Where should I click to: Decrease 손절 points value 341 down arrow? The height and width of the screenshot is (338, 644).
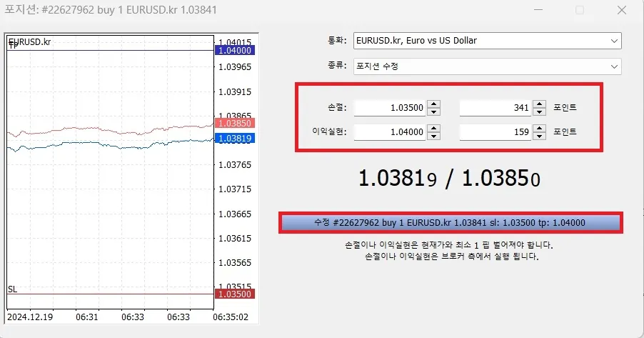pyautogui.click(x=539, y=112)
